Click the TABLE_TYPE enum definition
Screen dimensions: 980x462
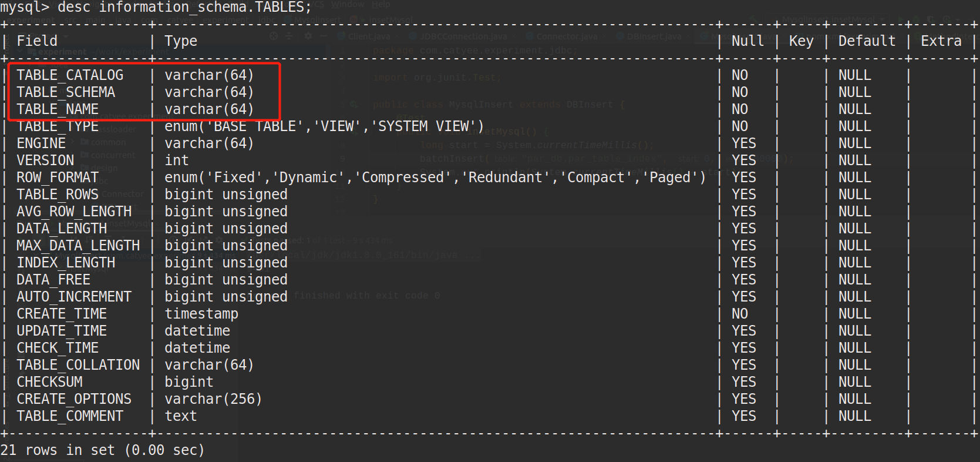pos(324,126)
